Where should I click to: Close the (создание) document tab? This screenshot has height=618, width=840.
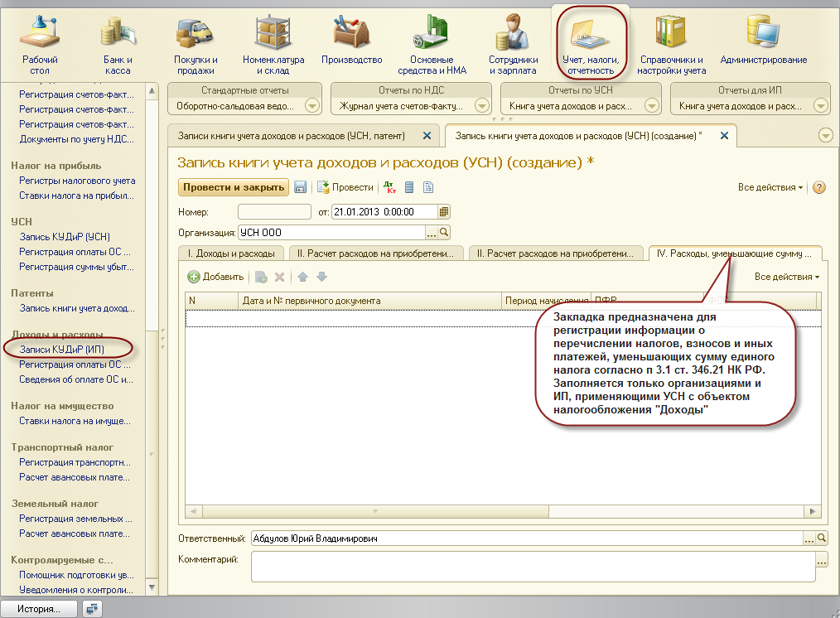pos(723,135)
